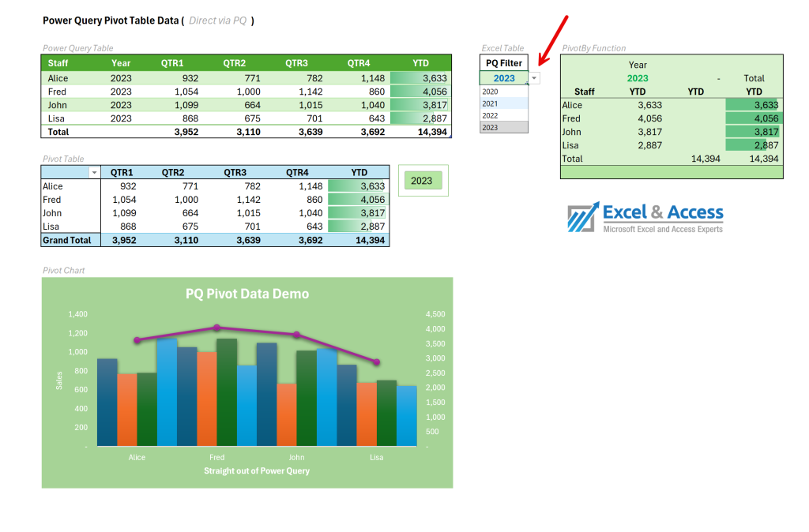Click Pivot Table Grand Total QTR1 value 3,952
Screen dimensions: 809x532
click(124, 240)
